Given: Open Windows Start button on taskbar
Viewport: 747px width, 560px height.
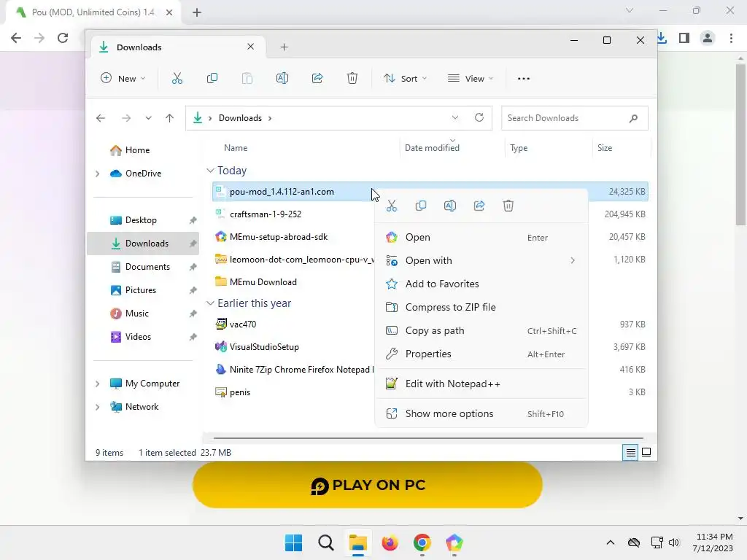Looking at the screenshot, I should (293, 542).
